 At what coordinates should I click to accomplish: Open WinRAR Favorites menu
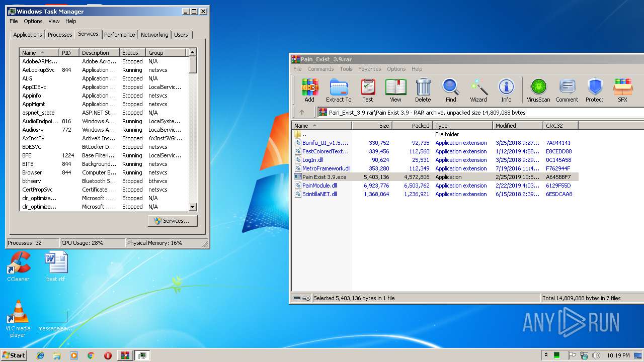(370, 69)
